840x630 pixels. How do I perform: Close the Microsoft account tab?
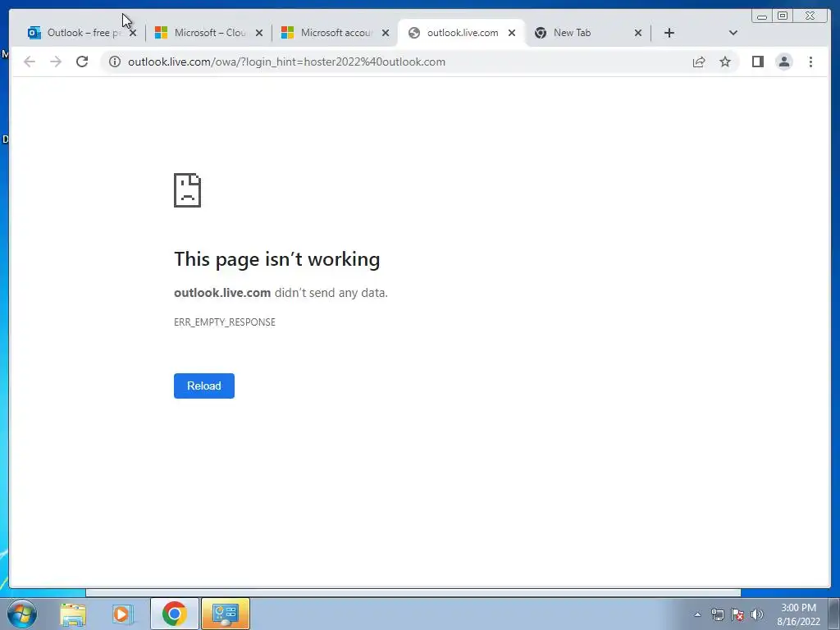[386, 33]
